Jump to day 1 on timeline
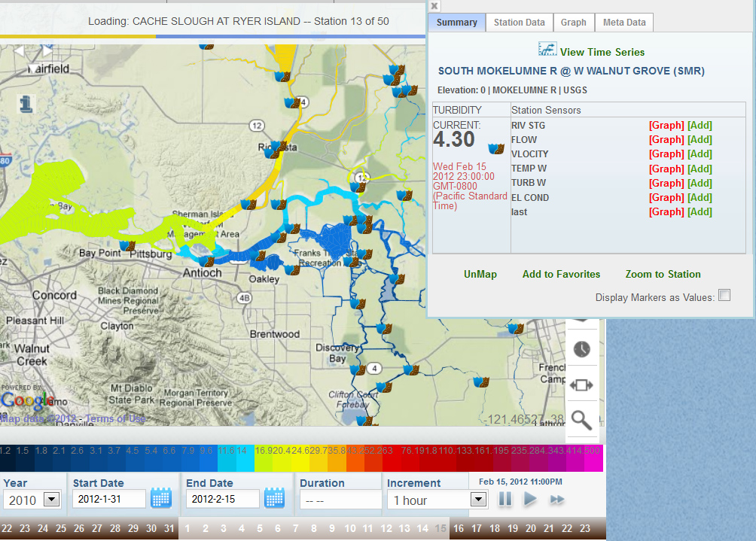 (x=187, y=528)
